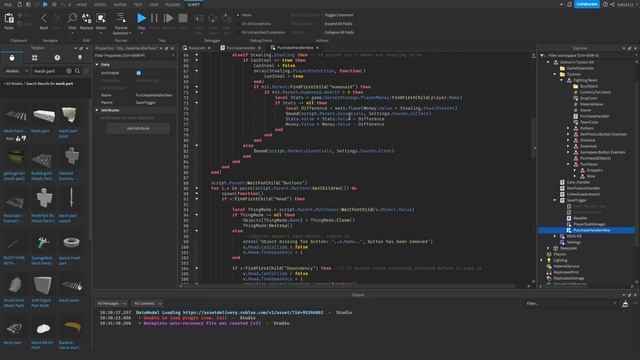Screen dimensions: 640x360
Task: Open the Models category dropdown in Toolbox
Action: (x=16, y=71)
